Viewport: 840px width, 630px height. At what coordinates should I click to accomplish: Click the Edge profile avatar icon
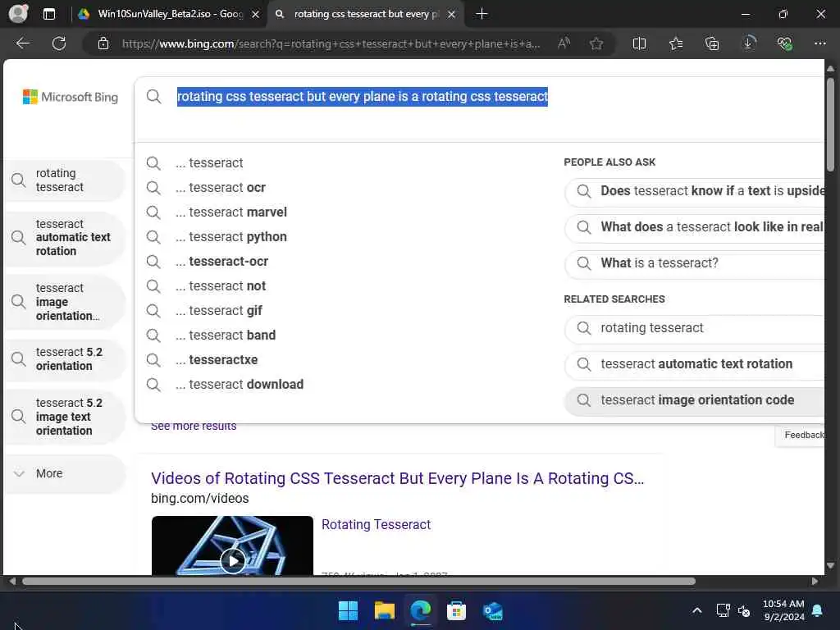point(18,13)
